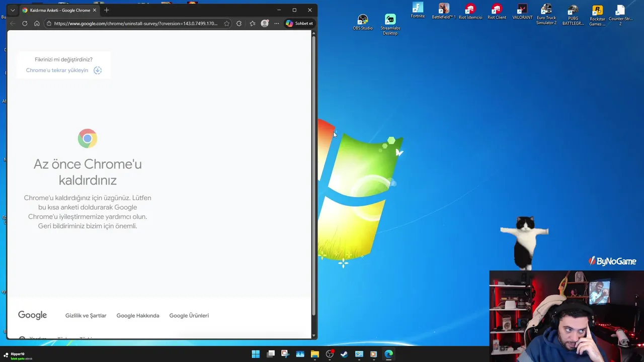This screenshot has height=362, width=644.
Task: Select Euro Truck Simulator 2 icon
Action: pyautogui.click(x=546, y=14)
